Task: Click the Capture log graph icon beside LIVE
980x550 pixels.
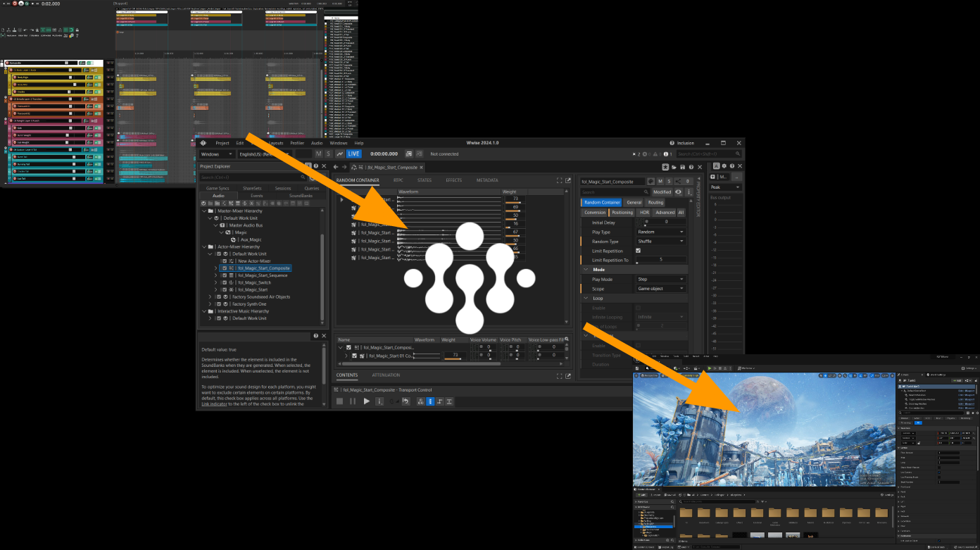Action: click(340, 154)
